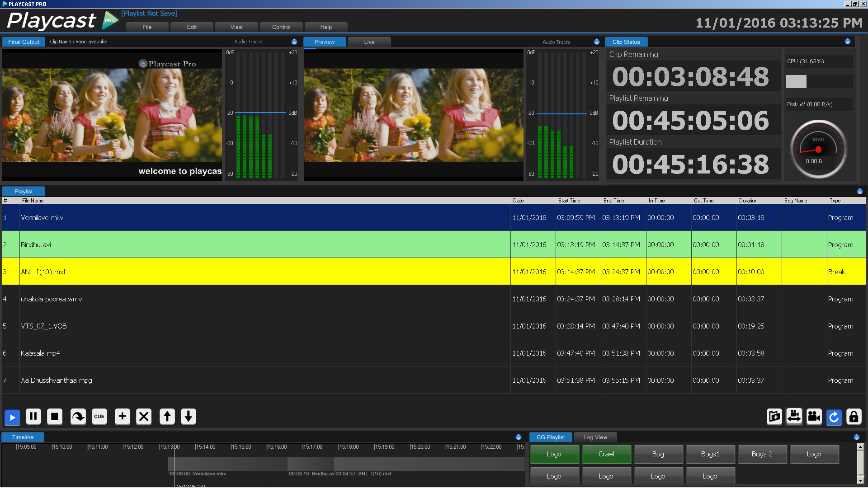Screen dimensions: 868x488
Task: Click the Start Time column header
Action: [x=578, y=201]
